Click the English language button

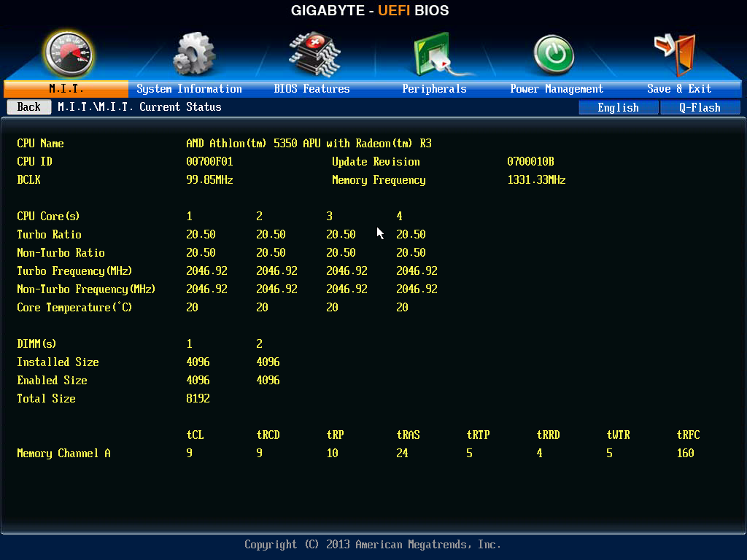pos(619,108)
